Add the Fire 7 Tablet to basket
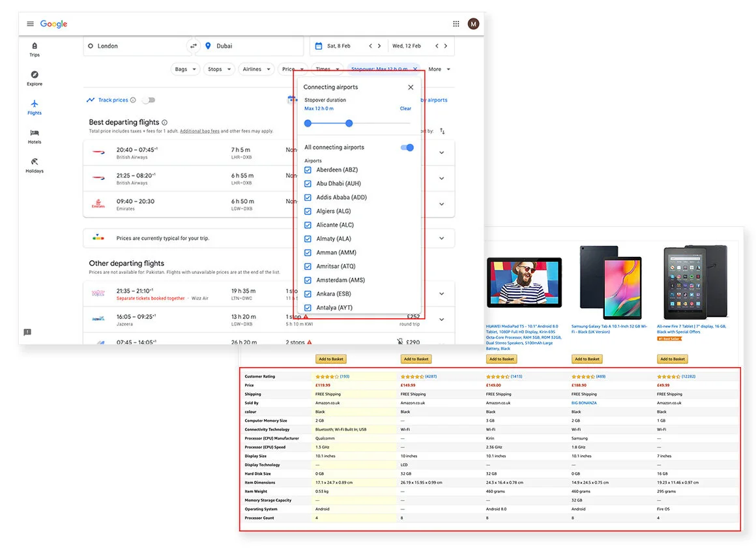 pyautogui.click(x=673, y=359)
